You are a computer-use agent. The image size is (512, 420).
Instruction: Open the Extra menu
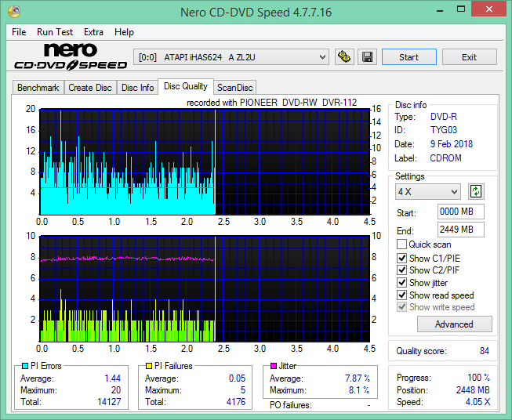94,32
